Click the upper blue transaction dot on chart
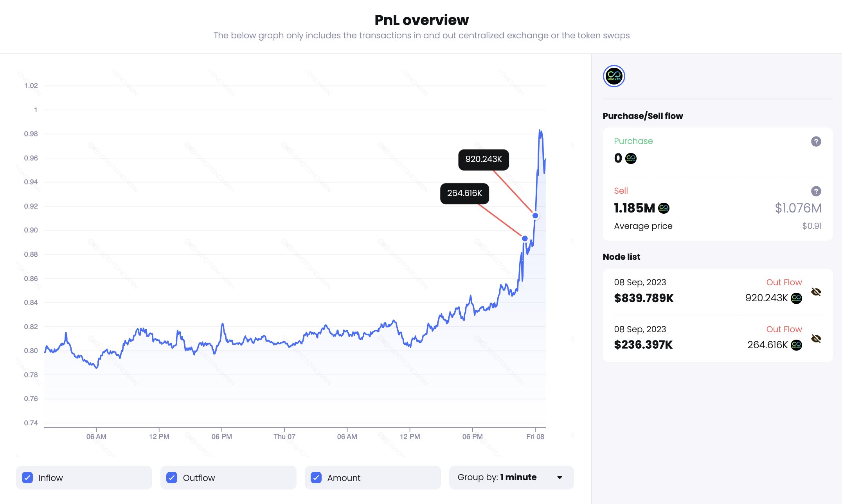The image size is (842, 504). point(535,216)
